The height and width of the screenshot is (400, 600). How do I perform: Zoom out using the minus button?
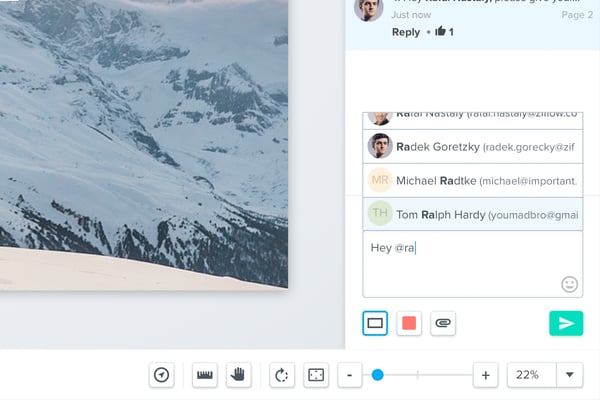pyautogui.click(x=349, y=375)
